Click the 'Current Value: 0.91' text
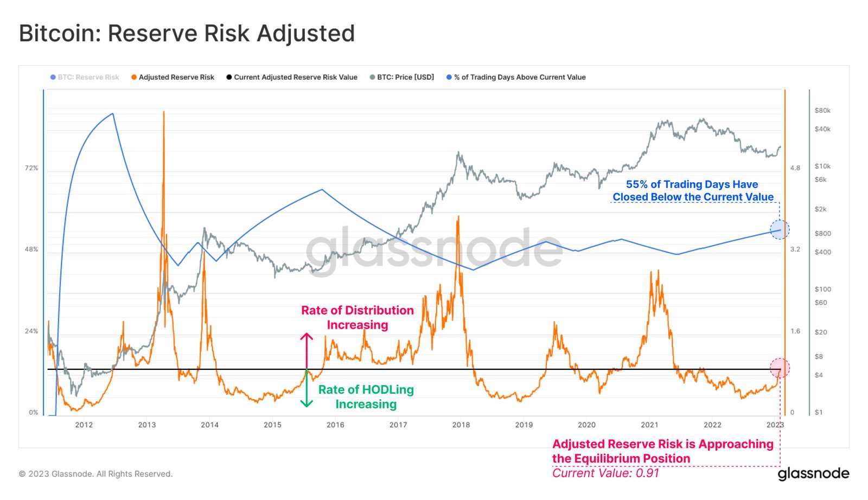 (x=605, y=473)
